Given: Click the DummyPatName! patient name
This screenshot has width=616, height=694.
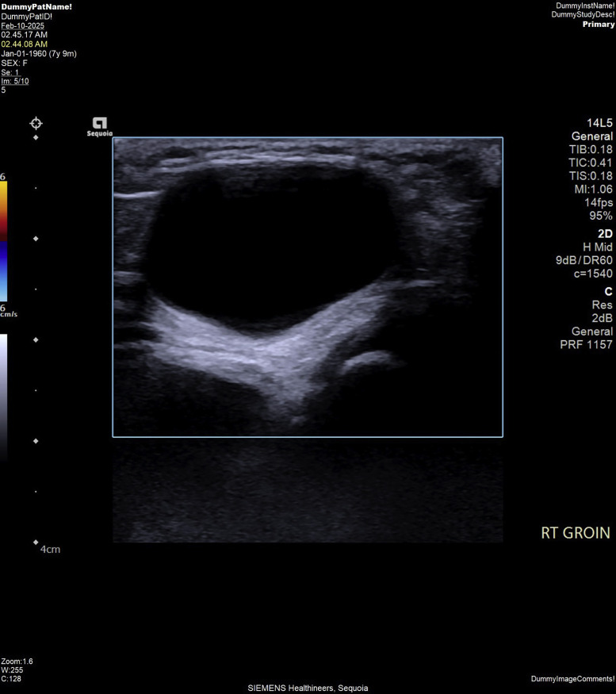Looking at the screenshot, I should click(36, 6).
